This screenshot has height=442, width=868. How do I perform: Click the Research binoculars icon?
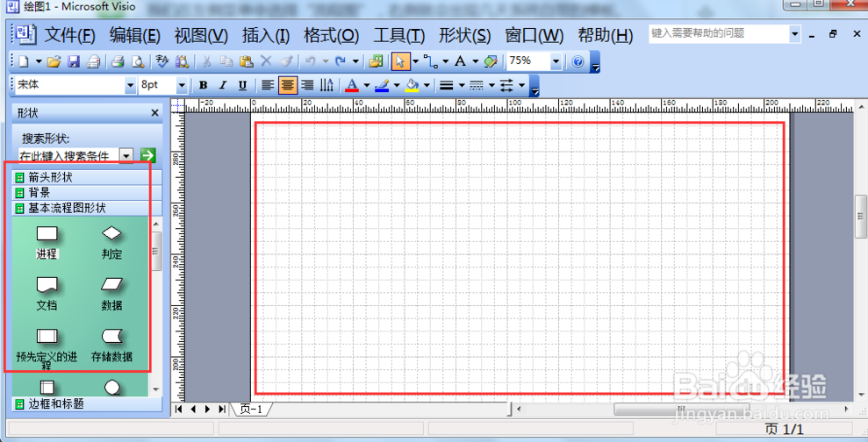(x=182, y=61)
